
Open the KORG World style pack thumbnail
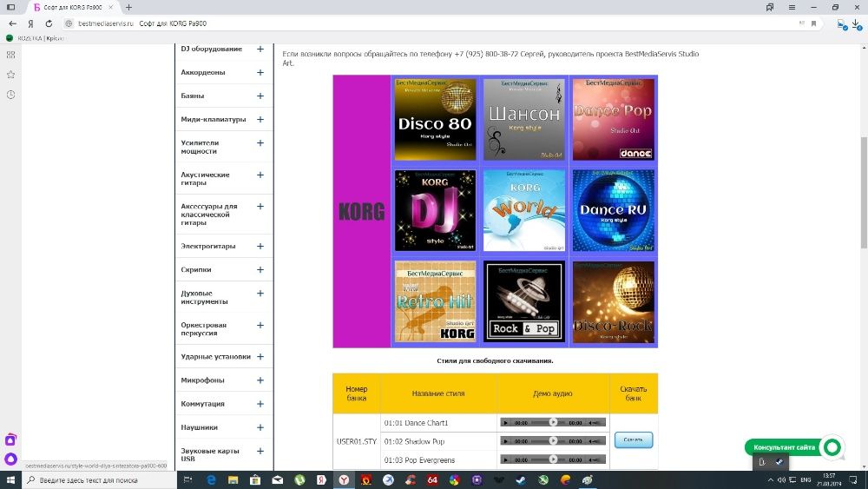click(524, 210)
